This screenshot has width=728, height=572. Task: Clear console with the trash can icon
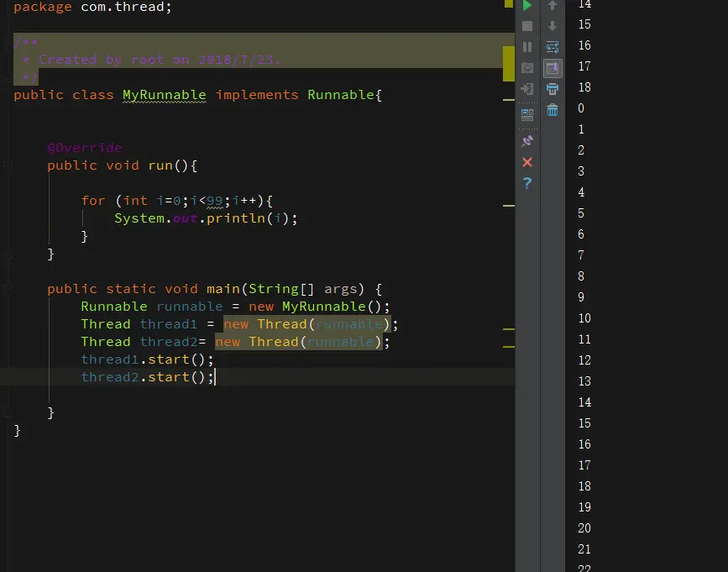[x=552, y=110]
